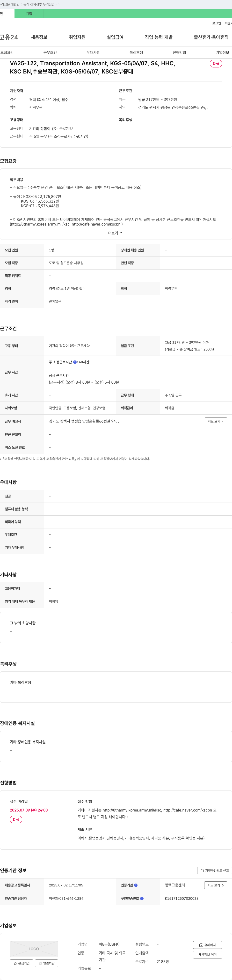Click the deadline 2025.07.09 (수) 24:00

click(x=29, y=810)
